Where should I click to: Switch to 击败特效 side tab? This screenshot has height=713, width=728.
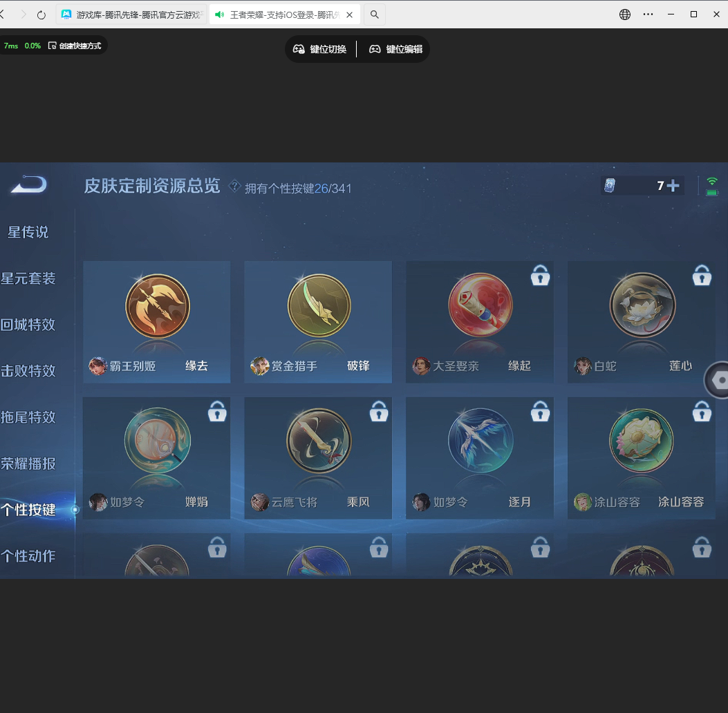(x=28, y=371)
